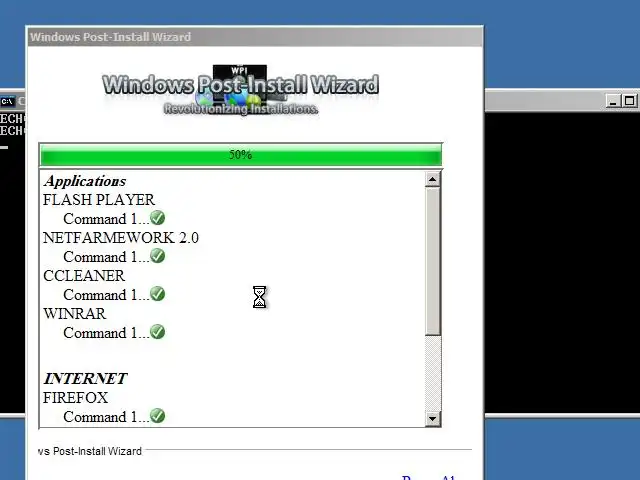Click the scroll down arrow of install list
Viewport: 640px width, 480px height.
coord(433,418)
